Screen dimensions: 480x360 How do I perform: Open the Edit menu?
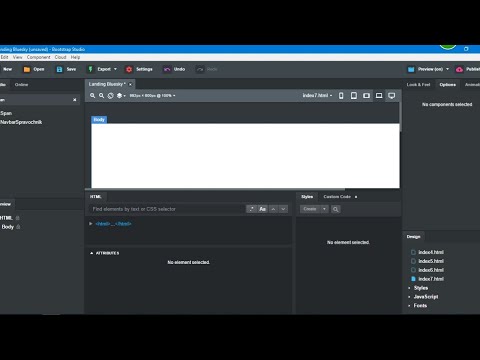[4, 57]
